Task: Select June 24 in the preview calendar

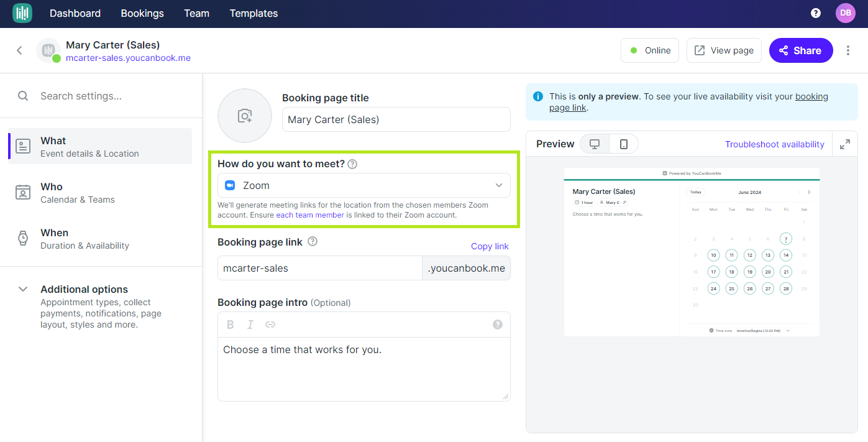Action: coord(713,288)
